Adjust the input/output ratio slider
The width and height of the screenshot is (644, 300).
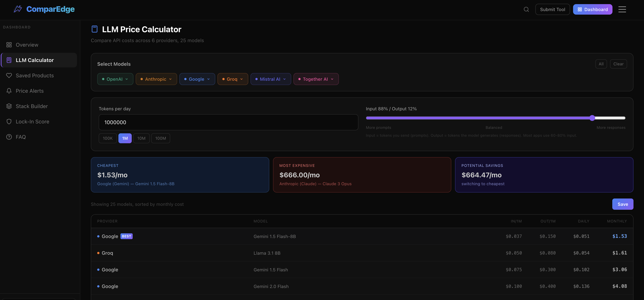pos(592,118)
